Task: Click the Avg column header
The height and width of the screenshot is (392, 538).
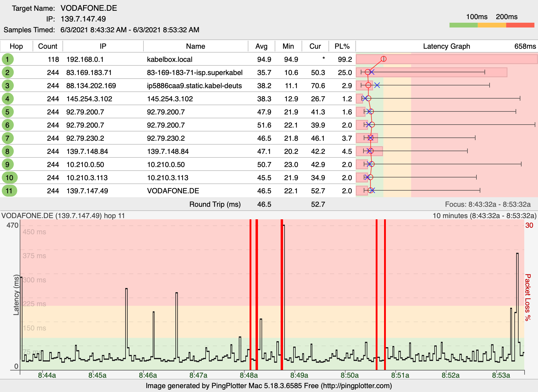Action: click(x=261, y=46)
